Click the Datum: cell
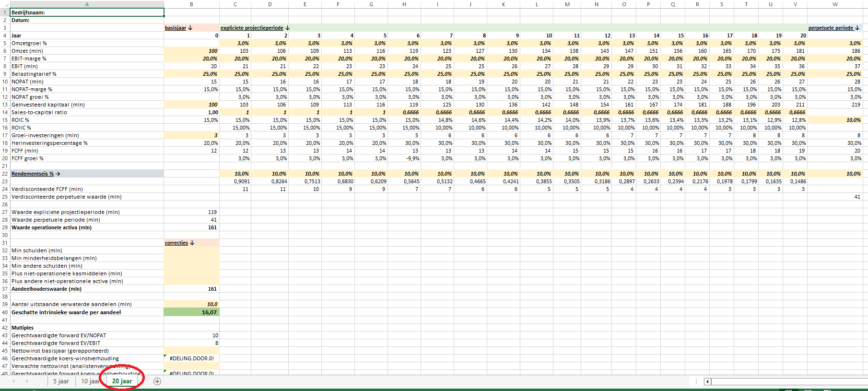Image resolution: width=868 pixels, height=391 pixels. [87, 20]
